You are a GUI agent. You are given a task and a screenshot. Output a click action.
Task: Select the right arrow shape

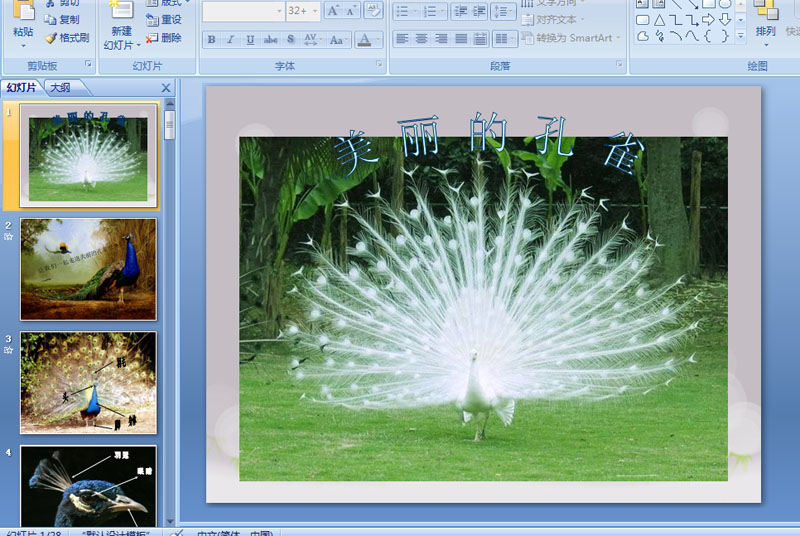click(708, 20)
